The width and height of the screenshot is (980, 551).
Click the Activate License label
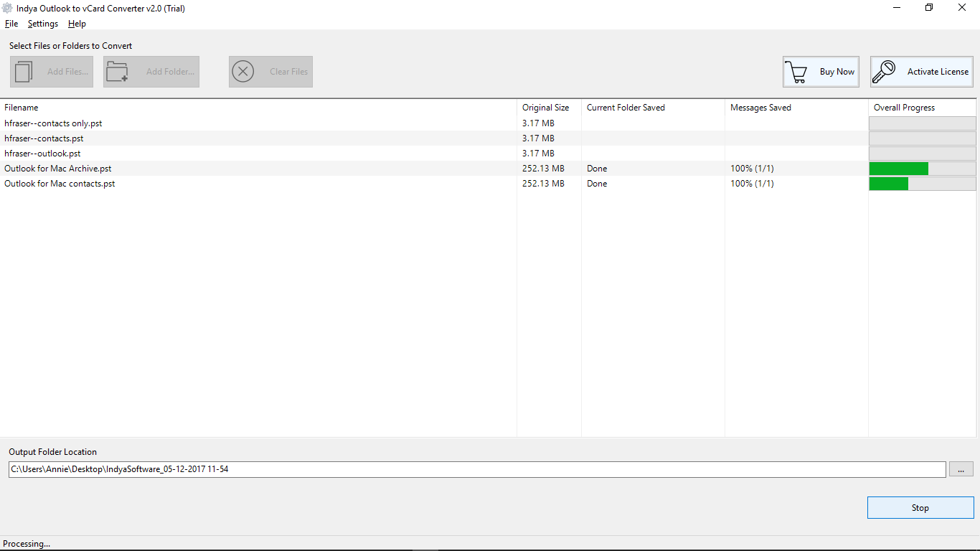tap(938, 72)
